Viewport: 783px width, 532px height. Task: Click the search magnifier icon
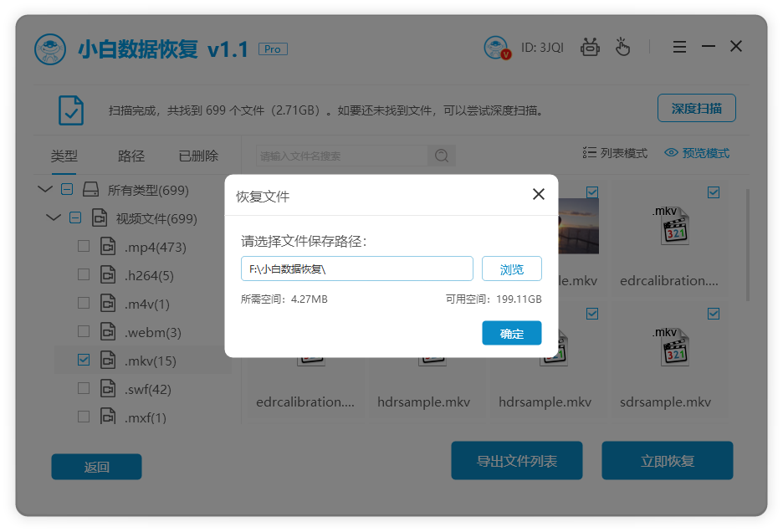click(442, 156)
